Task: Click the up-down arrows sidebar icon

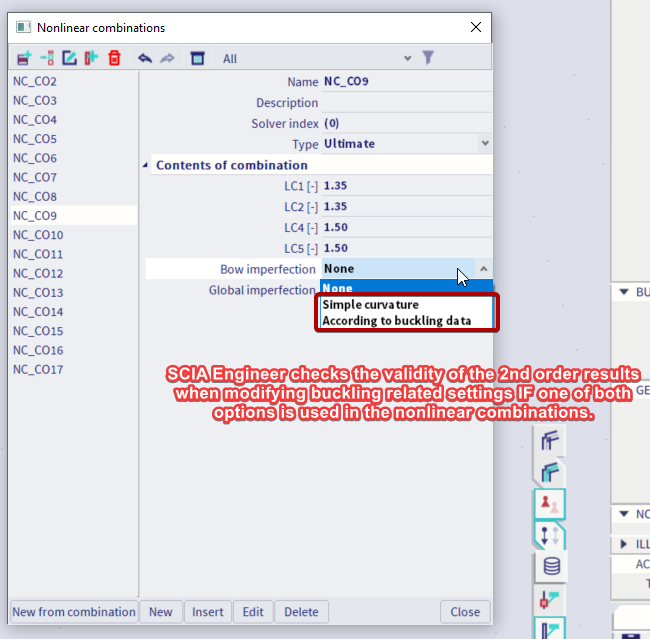Action: [x=551, y=534]
